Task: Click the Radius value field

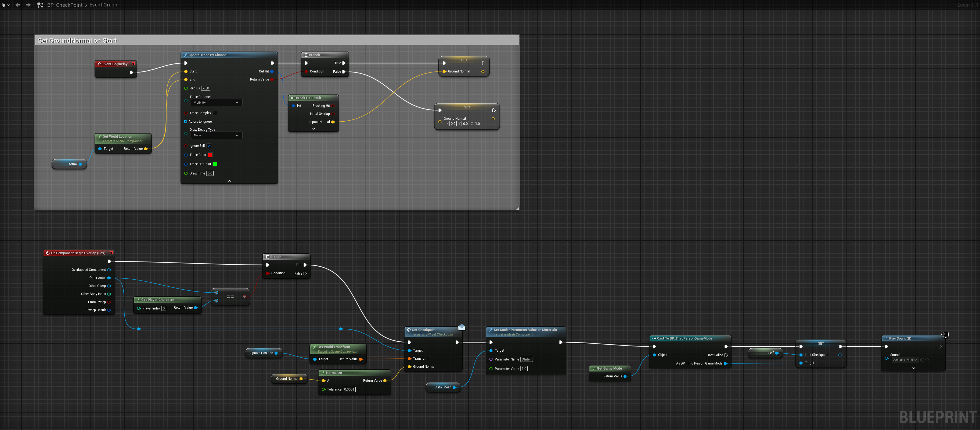Action: (206, 88)
